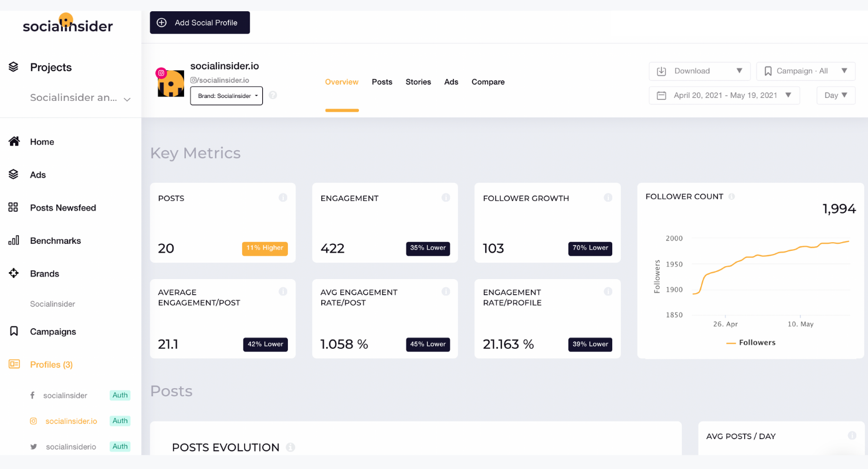Click the Campaigns bookmark icon

14,331
